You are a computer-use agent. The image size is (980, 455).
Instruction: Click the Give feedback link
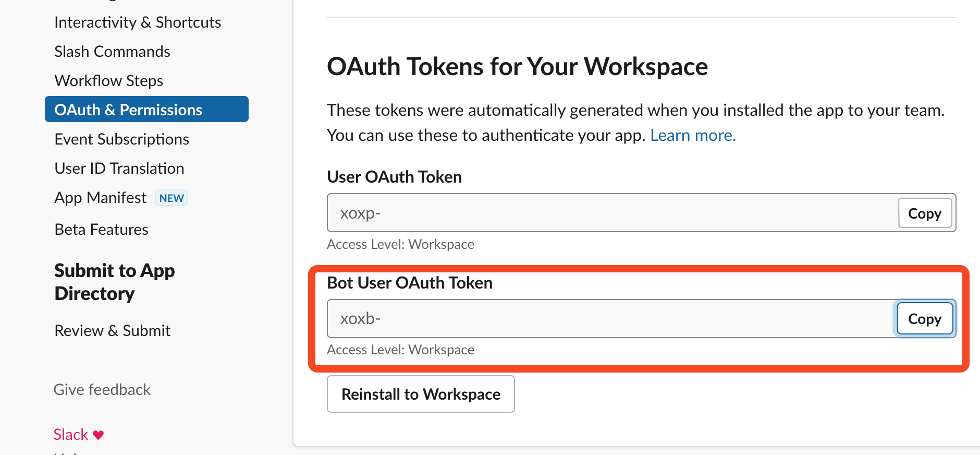pyautogui.click(x=102, y=390)
